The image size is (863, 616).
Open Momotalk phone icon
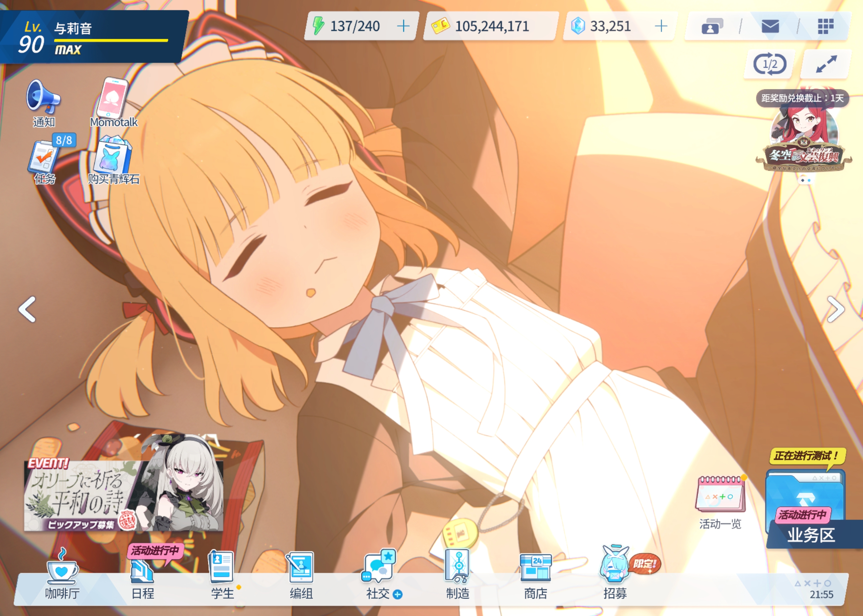(x=112, y=98)
